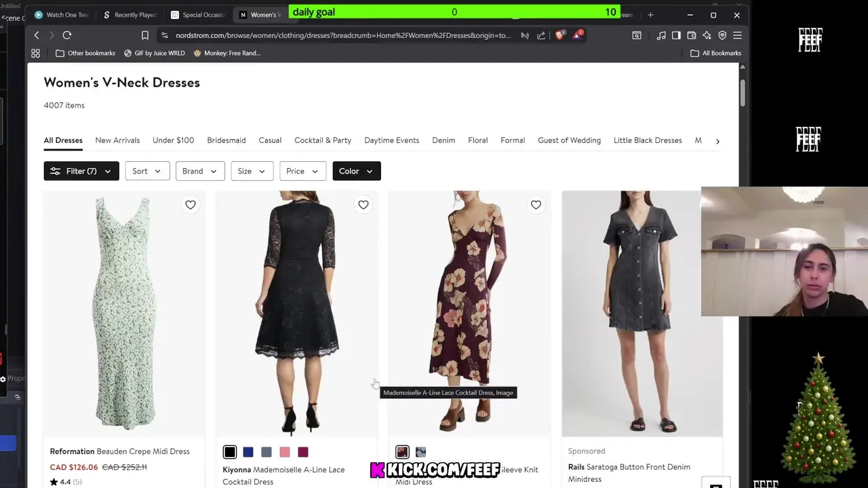Open a new browser tab

coord(650,15)
